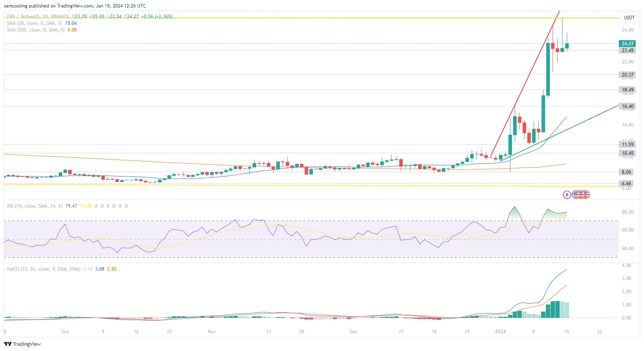
Task: Click the RSI axis label 80.00
Action: 627,212
